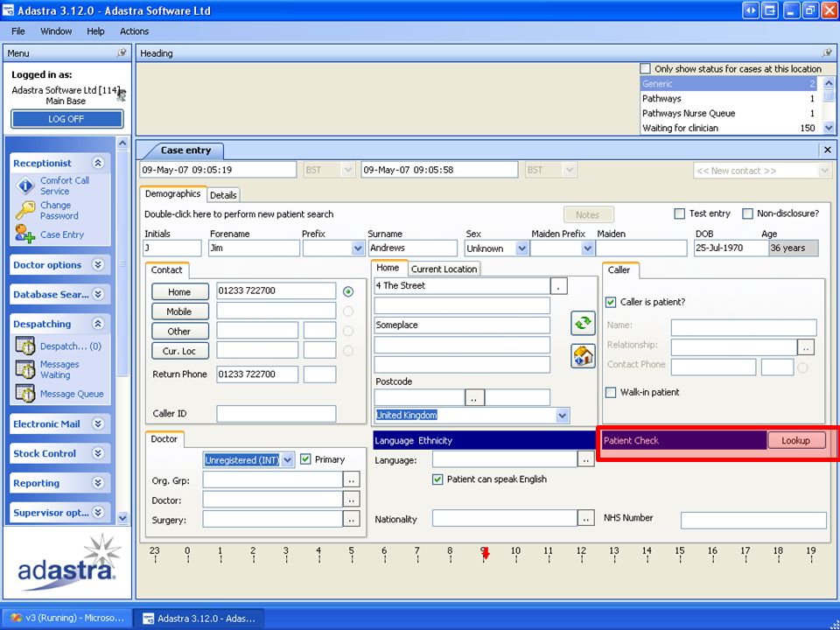
Task: Expand the Reporting section
Action: point(98,483)
